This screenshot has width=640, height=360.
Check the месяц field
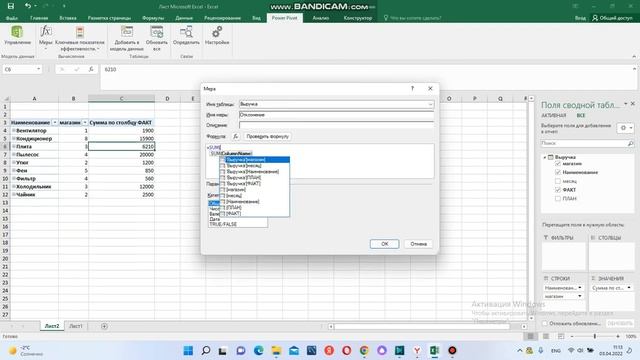[558, 181]
